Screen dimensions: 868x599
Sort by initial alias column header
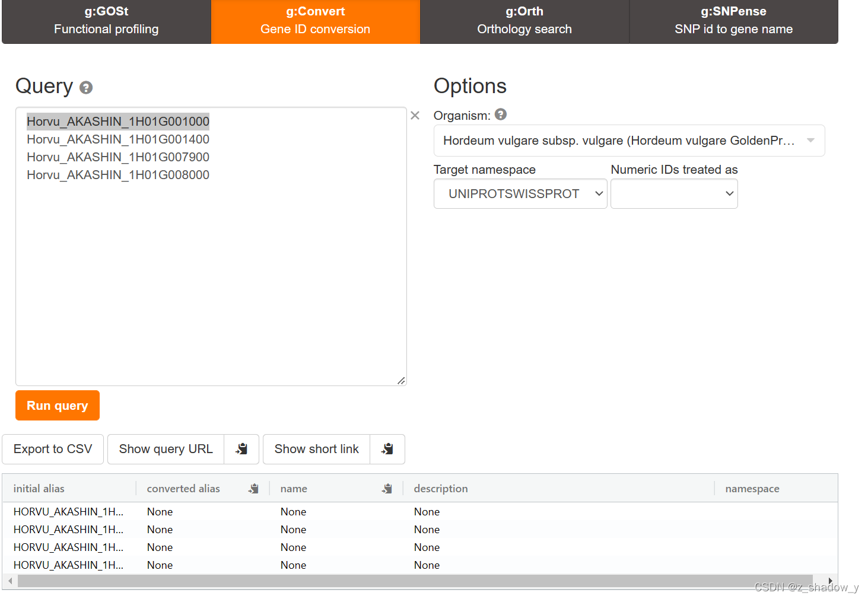coord(39,489)
